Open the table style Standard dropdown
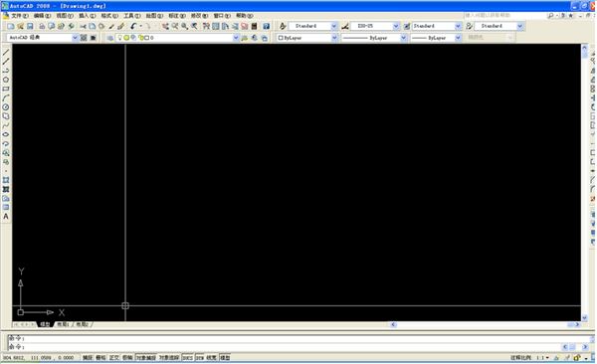Screen dimensions: 597x364 coord(458,26)
